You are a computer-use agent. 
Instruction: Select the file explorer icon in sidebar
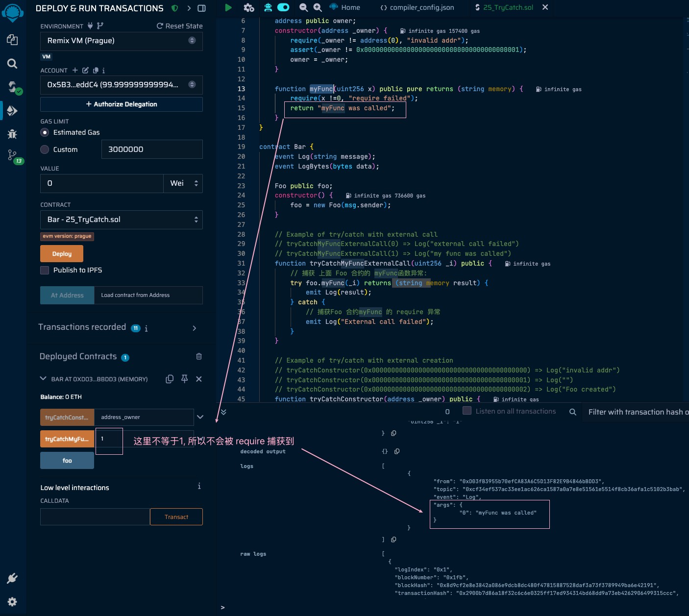(12, 40)
